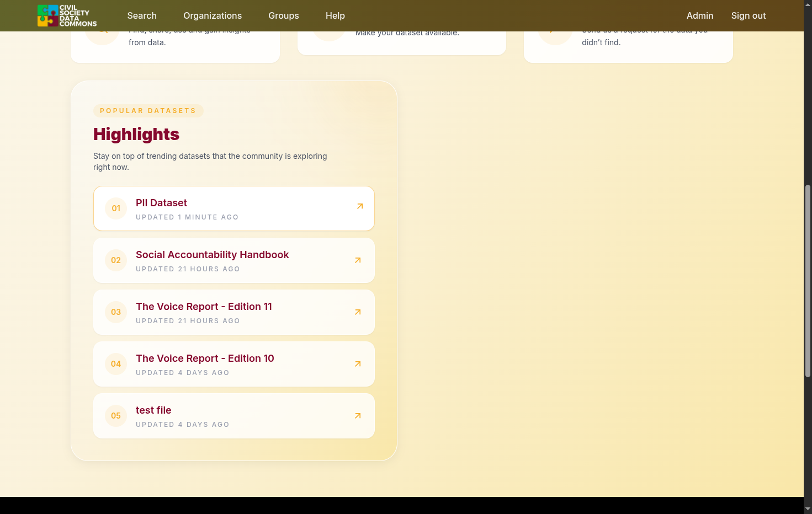812x514 pixels.
Task: Open the Admin link
Action: click(x=700, y=15)
